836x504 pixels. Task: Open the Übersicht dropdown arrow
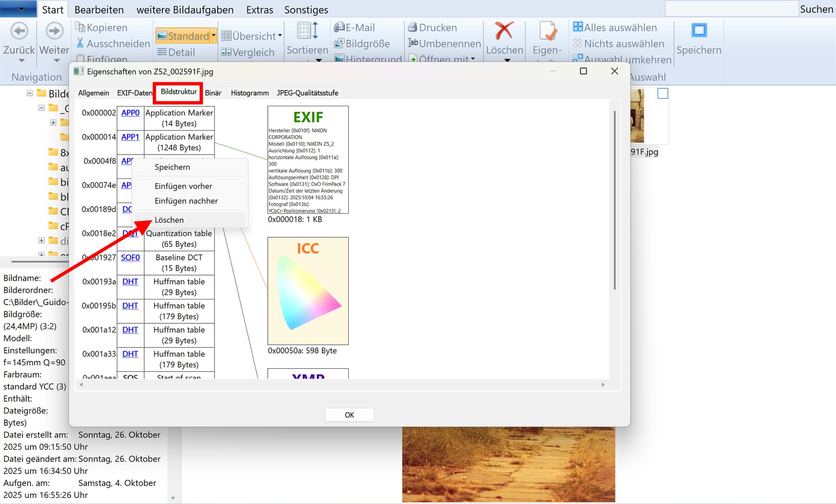click(280, 36)
